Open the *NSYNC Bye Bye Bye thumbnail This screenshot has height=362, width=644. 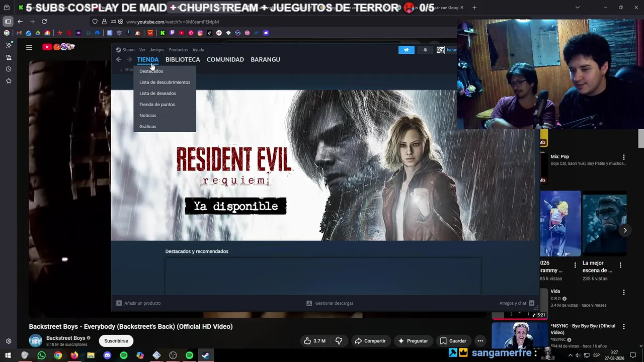(519, 335)
